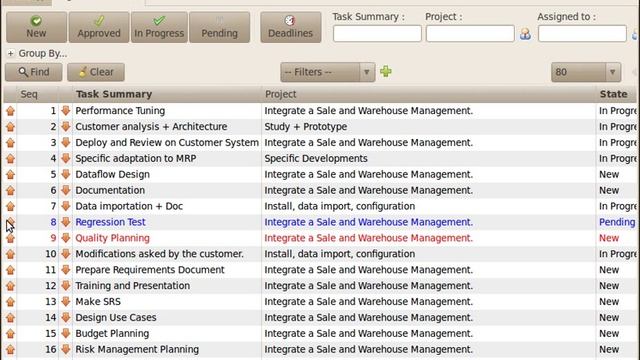Move Customer analysis + Architecture task up
This screenshot has height=360, width=640.
(x=10, y=127)
